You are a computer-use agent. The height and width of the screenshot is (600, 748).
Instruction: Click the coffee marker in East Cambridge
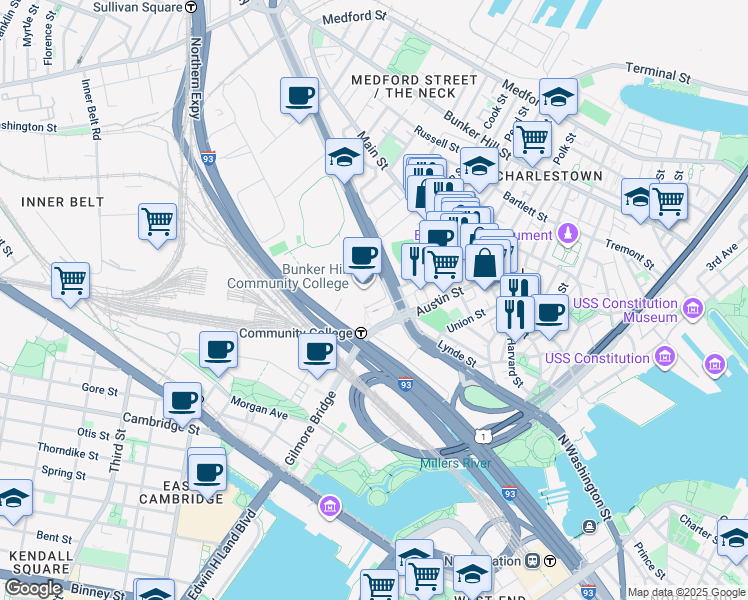(x=208, y=476)
